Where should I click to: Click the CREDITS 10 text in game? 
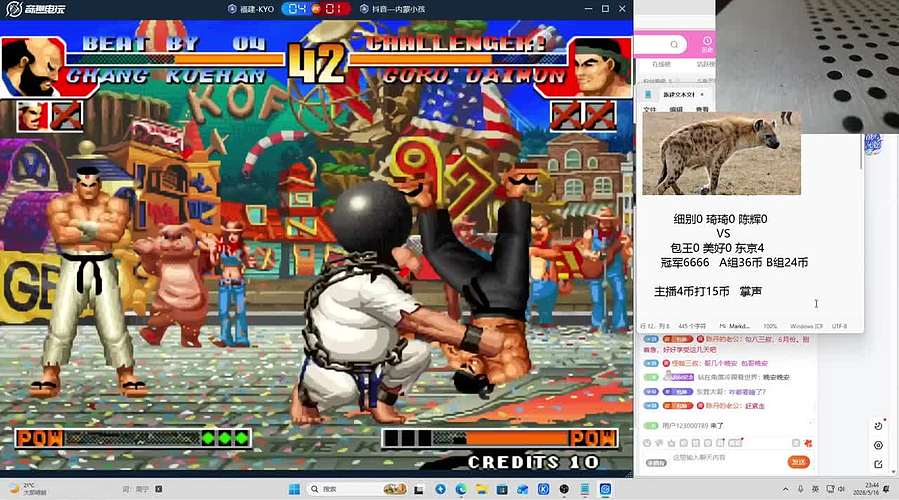(x=533, y=462)
